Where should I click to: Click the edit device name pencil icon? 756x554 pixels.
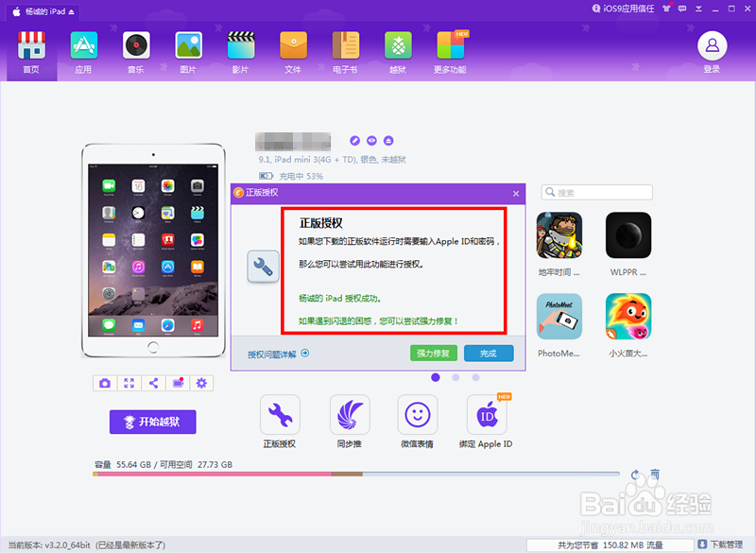pyautogui.click(x=355, y=140)
